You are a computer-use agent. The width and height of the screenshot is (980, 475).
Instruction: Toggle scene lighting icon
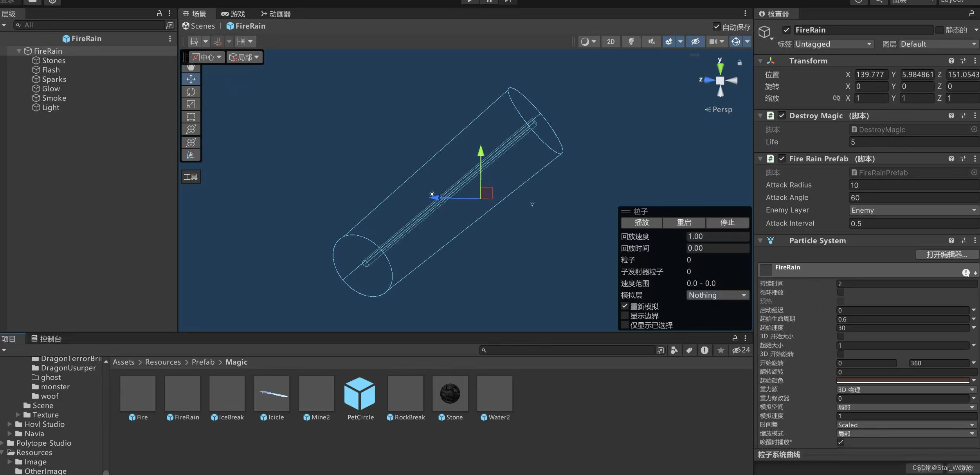pyautogui.click(x=631, y=42)
